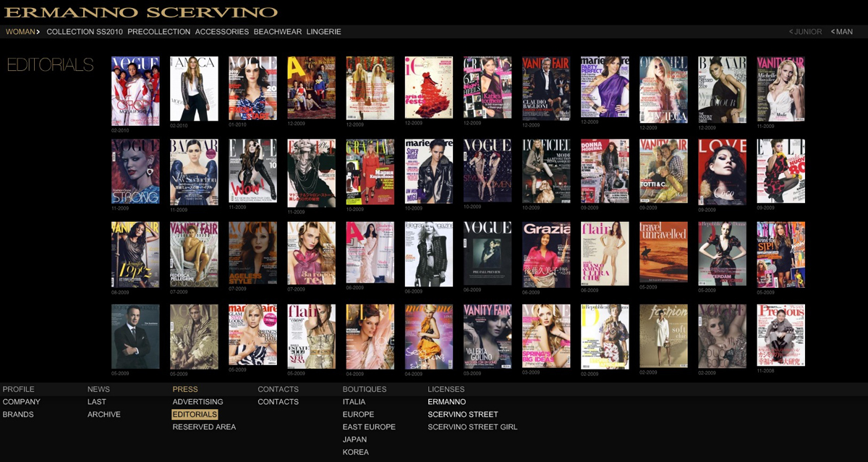Open the Claudio Baglioni Vanity Fair cover
This screenshot has width=868, height=462.
pos(546,87)
